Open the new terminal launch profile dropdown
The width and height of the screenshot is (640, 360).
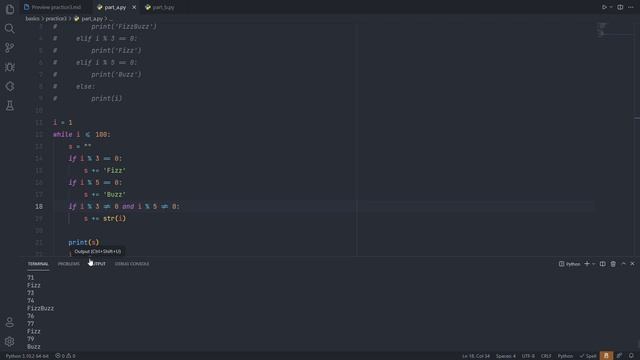[x=593, y=264]
